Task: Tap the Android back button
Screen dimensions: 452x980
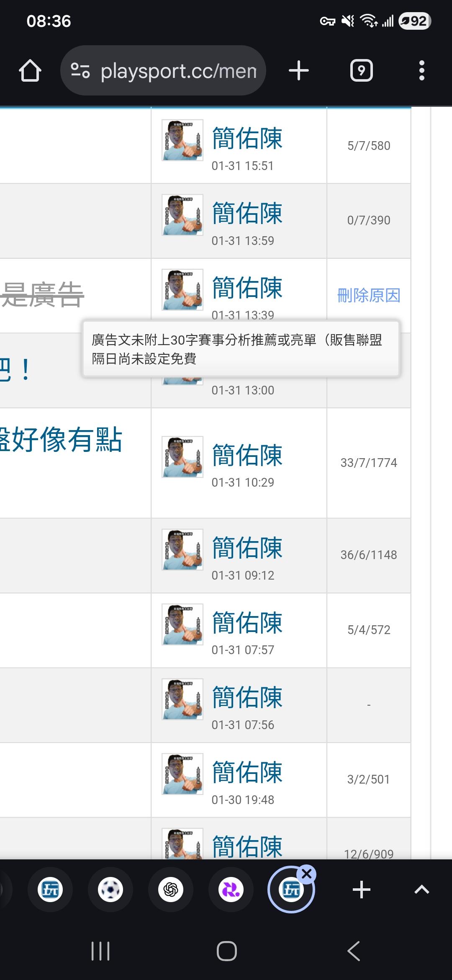Action: [x=354, y=951]
